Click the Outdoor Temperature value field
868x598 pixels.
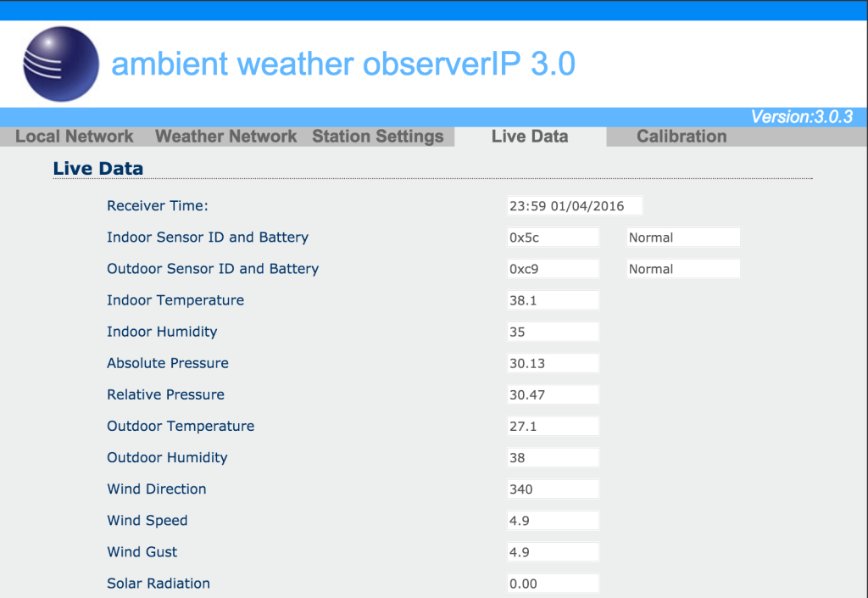point(553,427)
